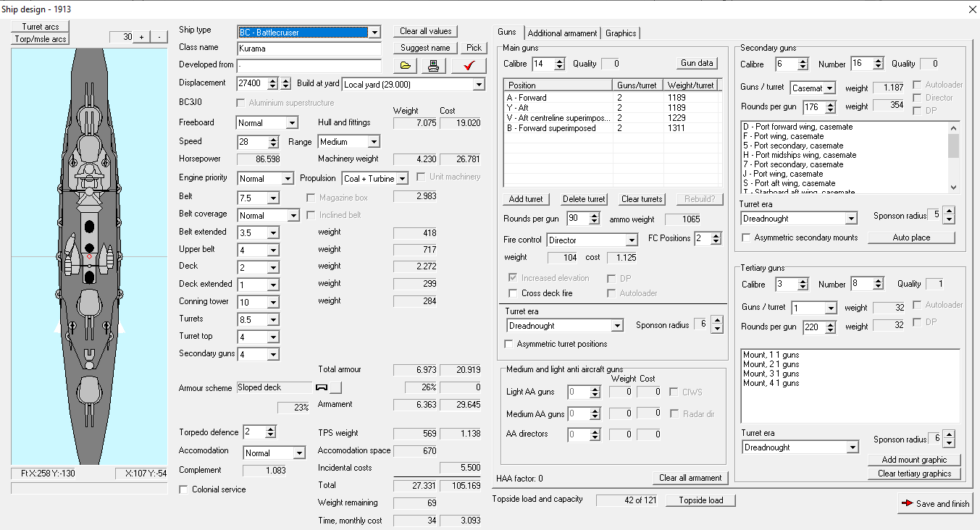980x530 pixels.
Task: Tick the Magazine box checkbox
Action: tap(311, 197)
